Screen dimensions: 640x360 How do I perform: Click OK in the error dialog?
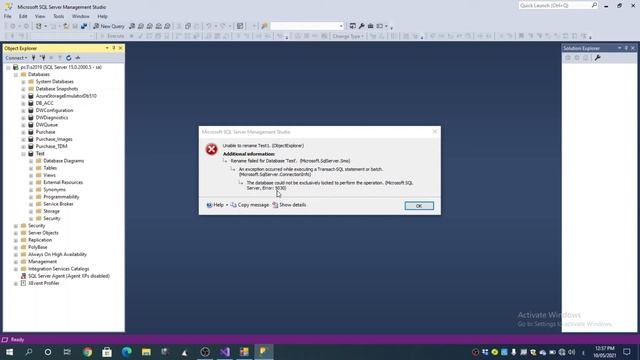coord(419,206)
